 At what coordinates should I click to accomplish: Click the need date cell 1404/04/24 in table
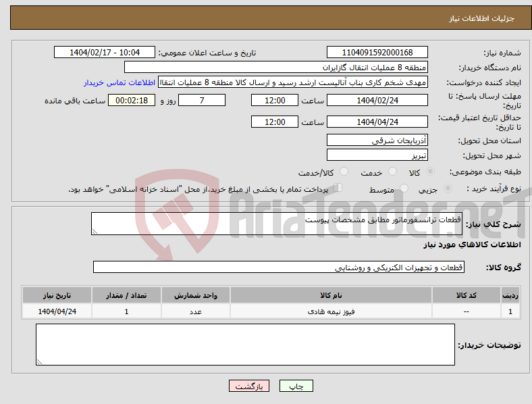point(57,311)
